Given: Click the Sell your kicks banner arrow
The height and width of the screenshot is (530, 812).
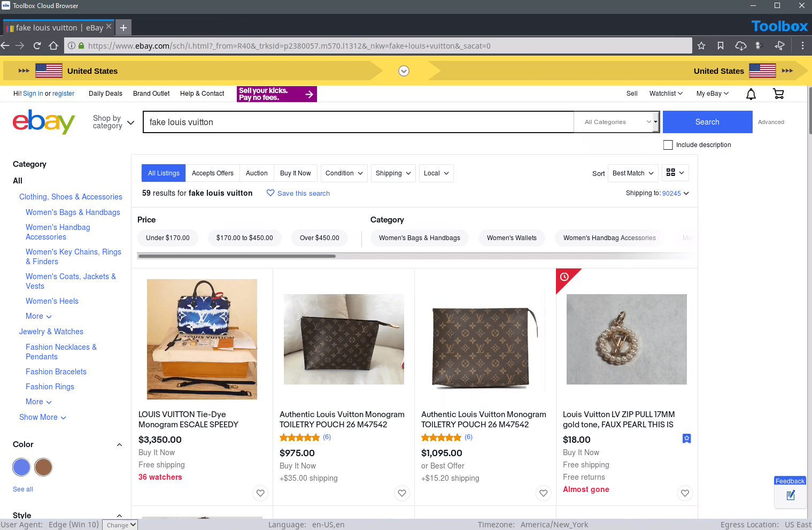Looking at the screenshot, I should coord(309,94).
